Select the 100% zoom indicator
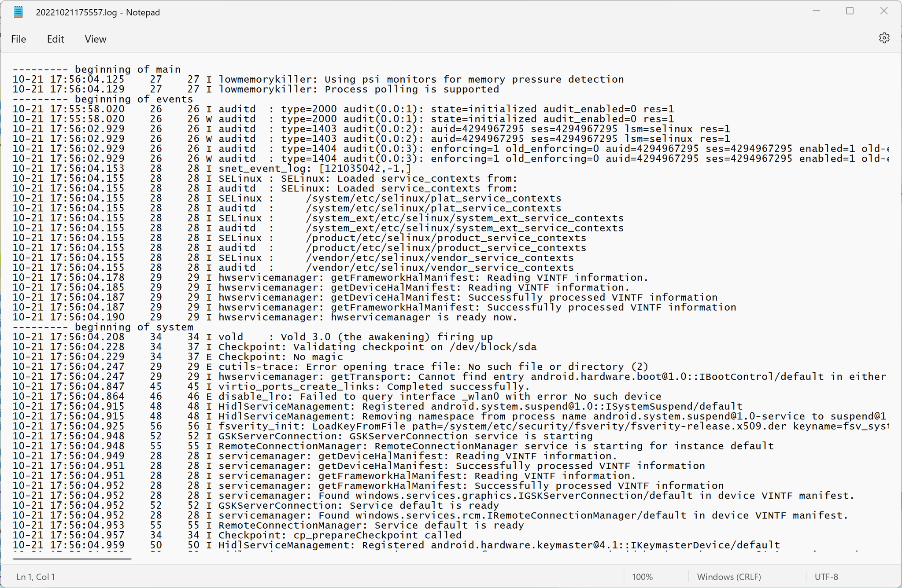The height and width of the screenshot is (588, 902). pyautogui.click(x=642, y=577)
